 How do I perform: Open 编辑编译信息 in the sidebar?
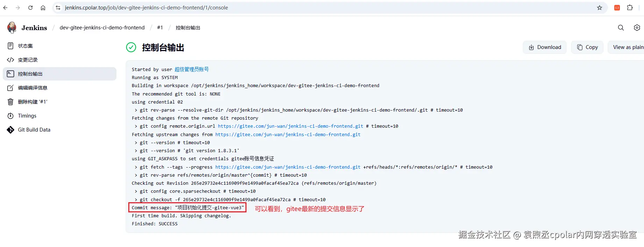[59, 88]
